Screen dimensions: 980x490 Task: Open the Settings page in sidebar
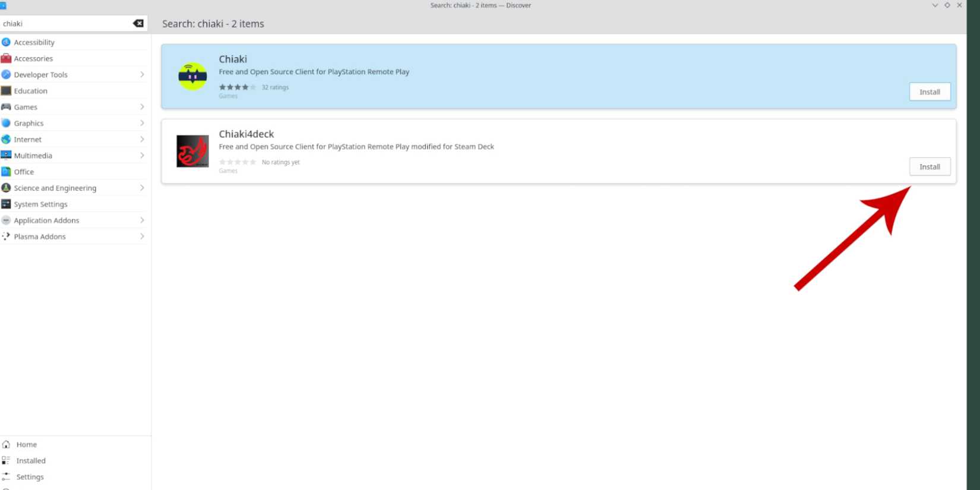click(x=30, y=477)
